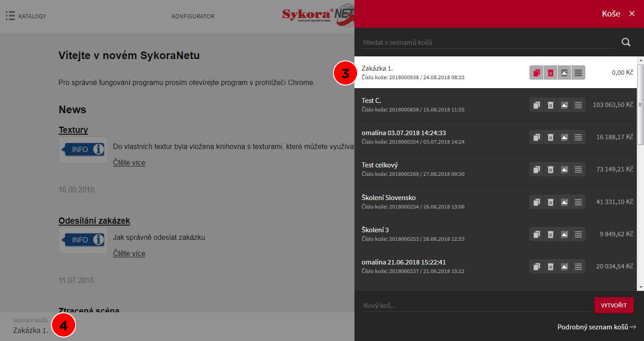Screen dimensions: 644x341
Task: Click the copy icon for Zakázka 1.
Action: 537,73
